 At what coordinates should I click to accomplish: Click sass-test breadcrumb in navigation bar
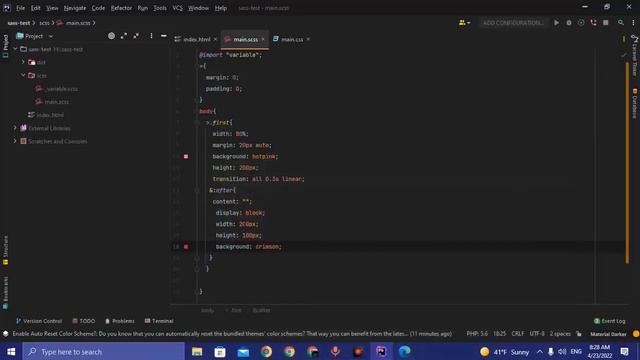pos(19,23)
